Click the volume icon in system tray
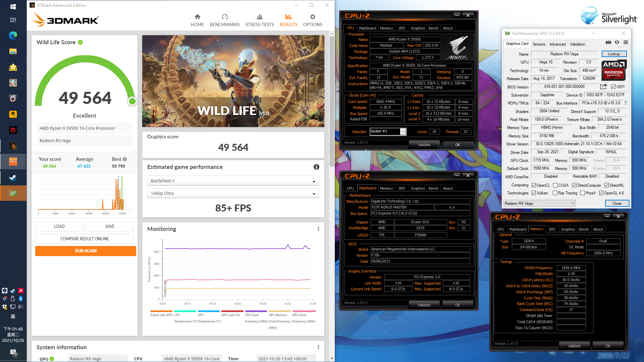This screenshot has width=644, height=362. 20,307
